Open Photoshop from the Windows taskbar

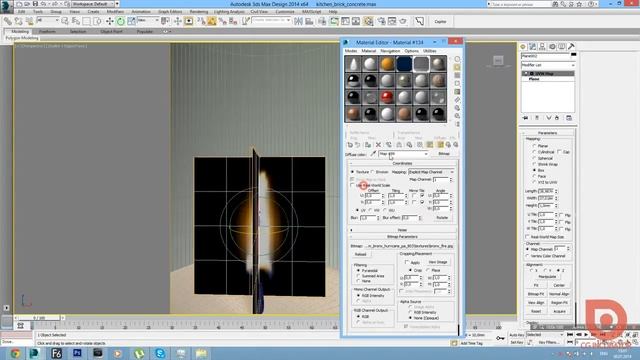[x=77, y=353]
